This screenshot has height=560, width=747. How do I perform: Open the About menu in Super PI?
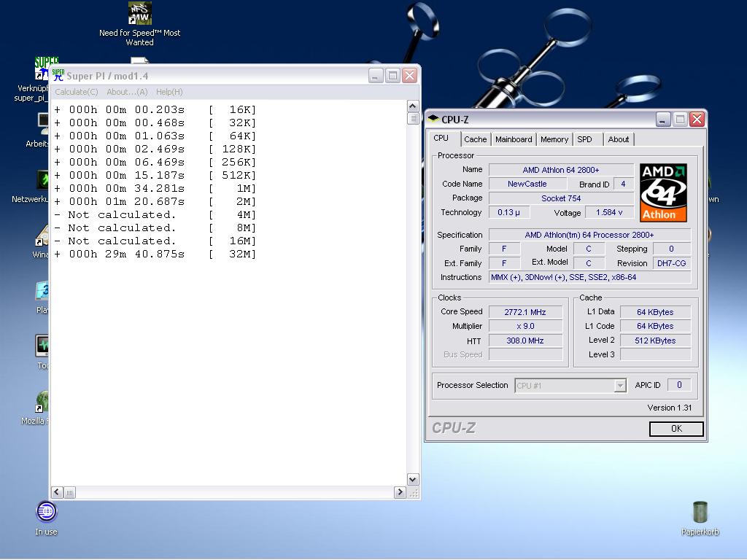[127, 92]
